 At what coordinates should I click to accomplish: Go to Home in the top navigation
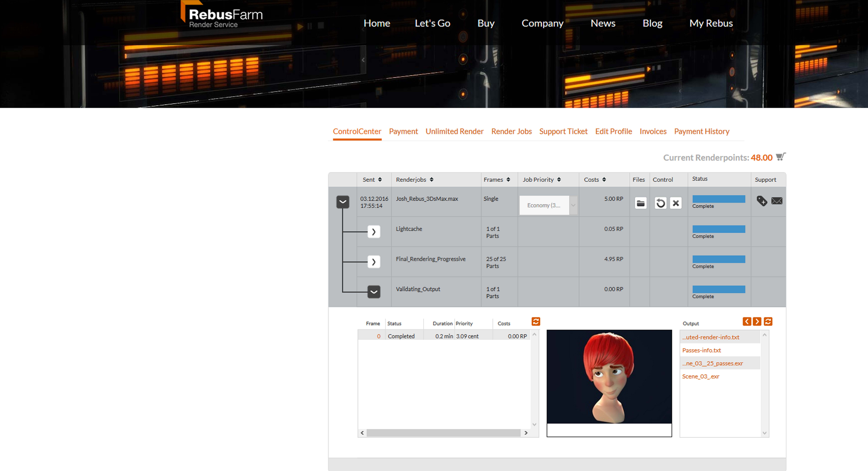click(x=377, y=23)
